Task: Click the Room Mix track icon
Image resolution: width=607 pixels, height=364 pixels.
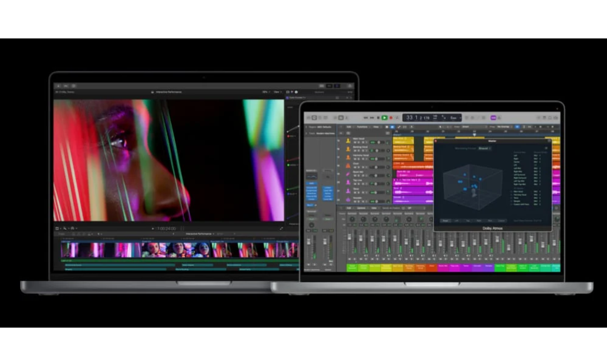Action: (348, 175)
